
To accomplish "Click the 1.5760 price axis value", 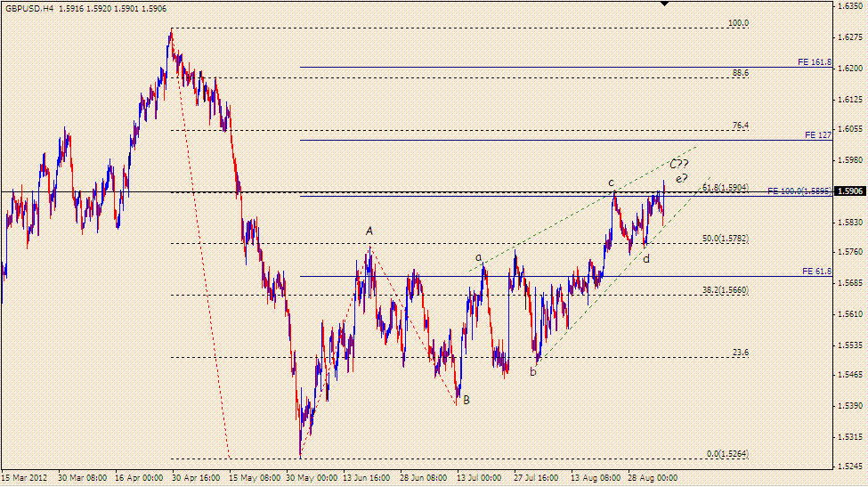I will [849, 251].
